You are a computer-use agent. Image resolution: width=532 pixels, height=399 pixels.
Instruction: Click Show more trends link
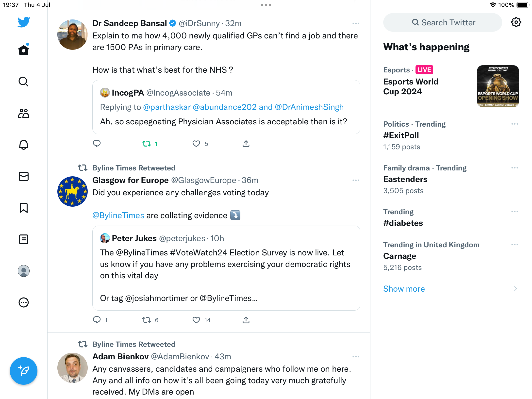[x=404, y=289]
